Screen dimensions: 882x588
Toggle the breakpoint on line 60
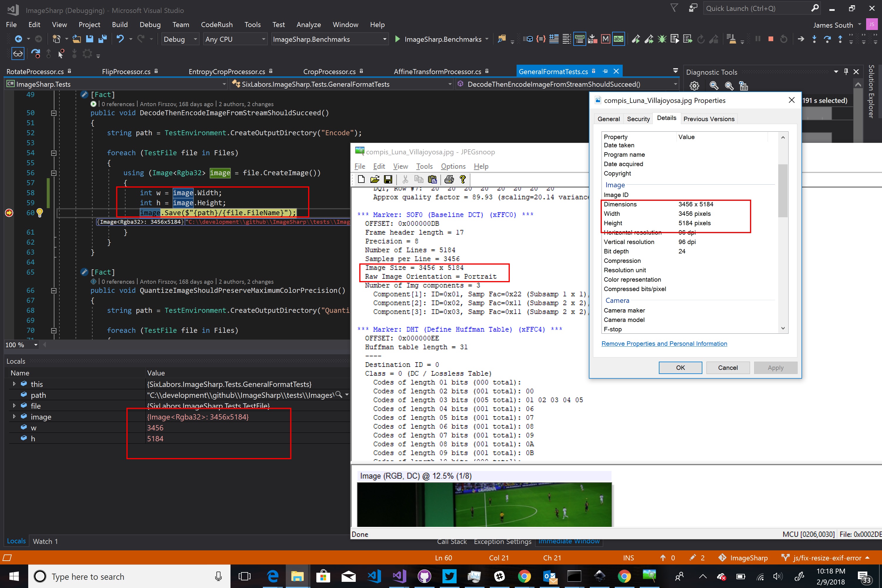pyautogui.click(x=9, y=213)
